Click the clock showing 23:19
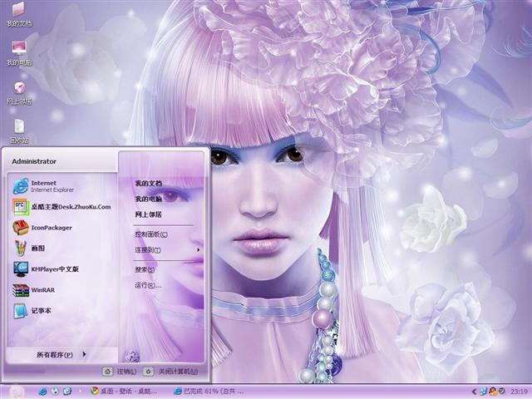Viewport: 532px width, 399px height. (519, 392)
